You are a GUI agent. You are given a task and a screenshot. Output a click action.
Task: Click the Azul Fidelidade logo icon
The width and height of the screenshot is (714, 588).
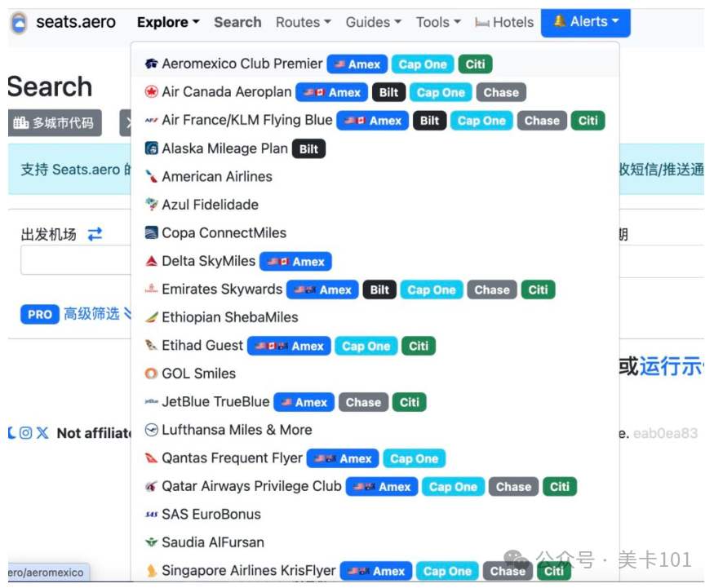pos(151,205)
